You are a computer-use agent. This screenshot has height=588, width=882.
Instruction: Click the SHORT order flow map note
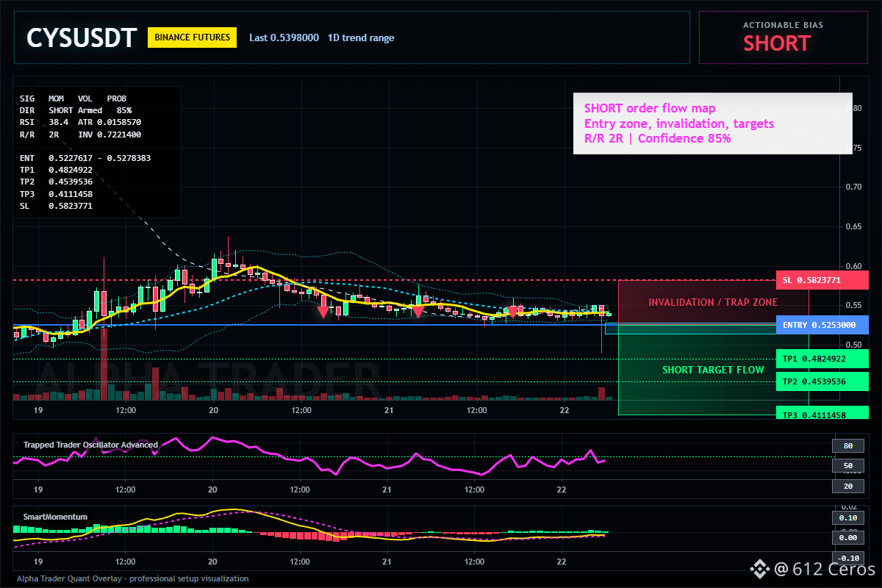click(650, 108)
